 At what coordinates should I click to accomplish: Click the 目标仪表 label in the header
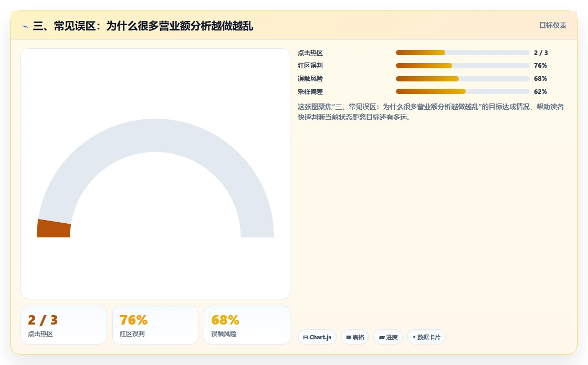click(553, 26)
